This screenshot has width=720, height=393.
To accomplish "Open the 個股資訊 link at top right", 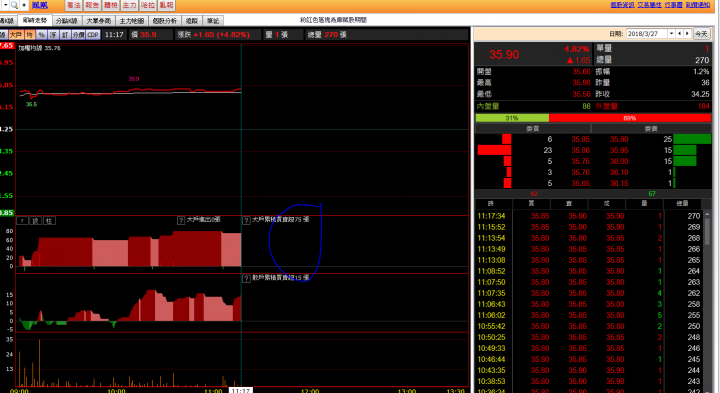I will coord(622,5).
